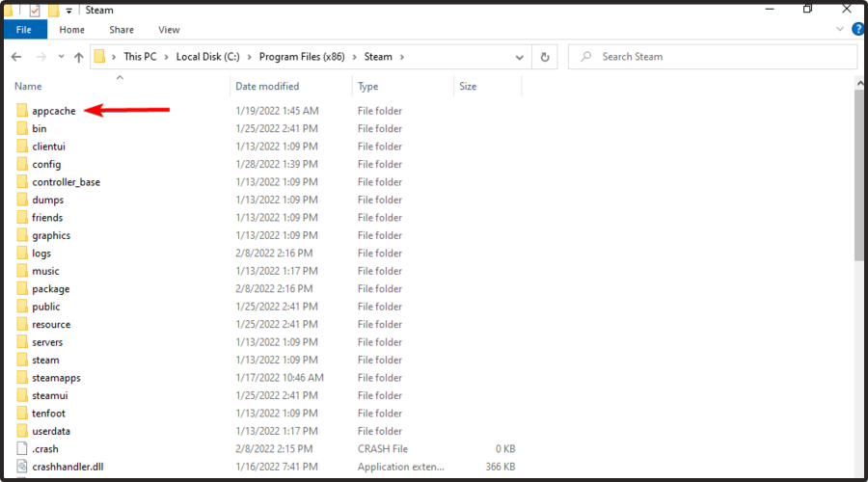Select the clientui folder icon
This screenshot has height=482, width=868.
pos(22,147)
